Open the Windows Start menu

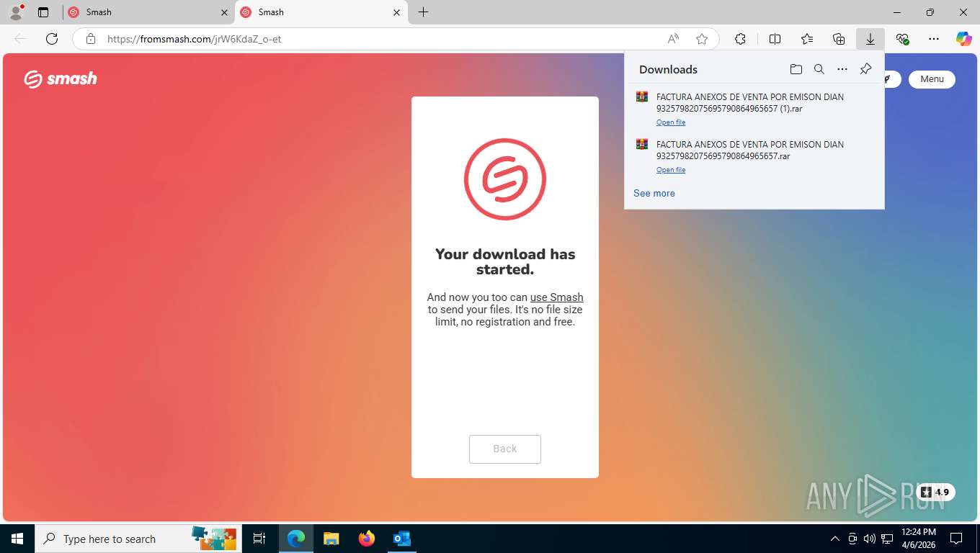[x=17, y=539]
